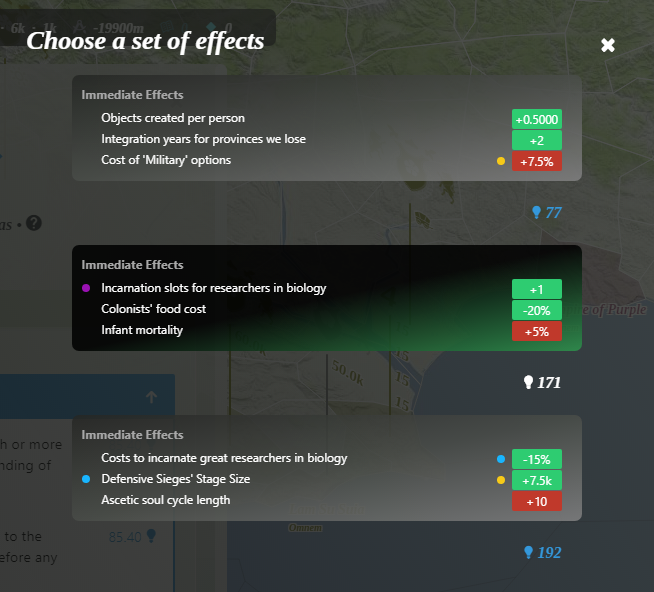Viewport: 654px width, 592px height.
Task: Click the -20% Colonists' food cost badge
Action: coord(537,310)
